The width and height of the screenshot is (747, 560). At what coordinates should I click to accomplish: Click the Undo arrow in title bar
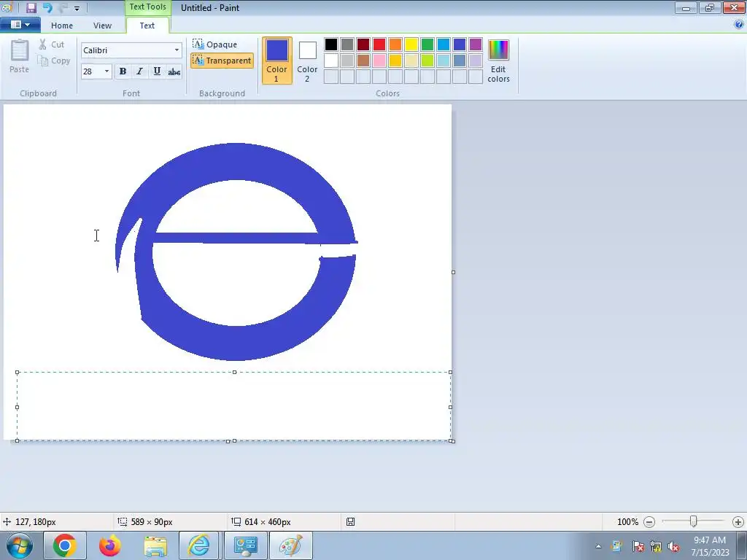pos(47,7)
